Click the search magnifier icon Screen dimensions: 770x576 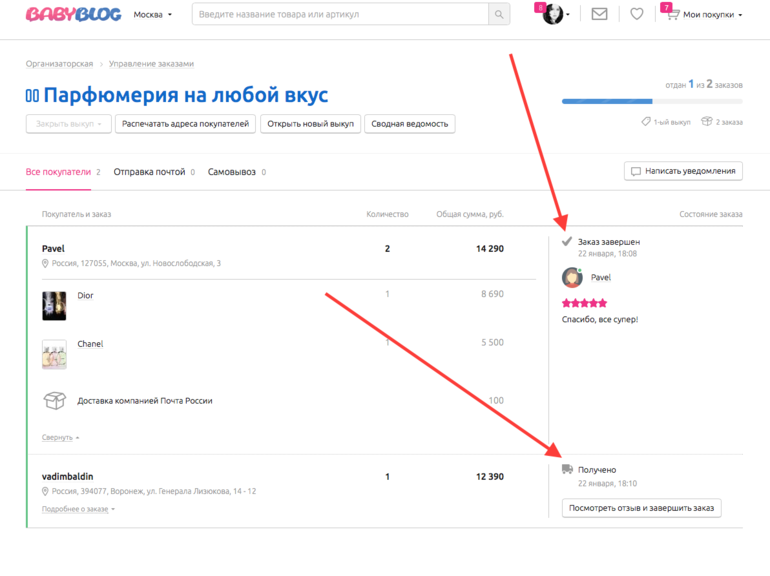(x=499, y=15)
